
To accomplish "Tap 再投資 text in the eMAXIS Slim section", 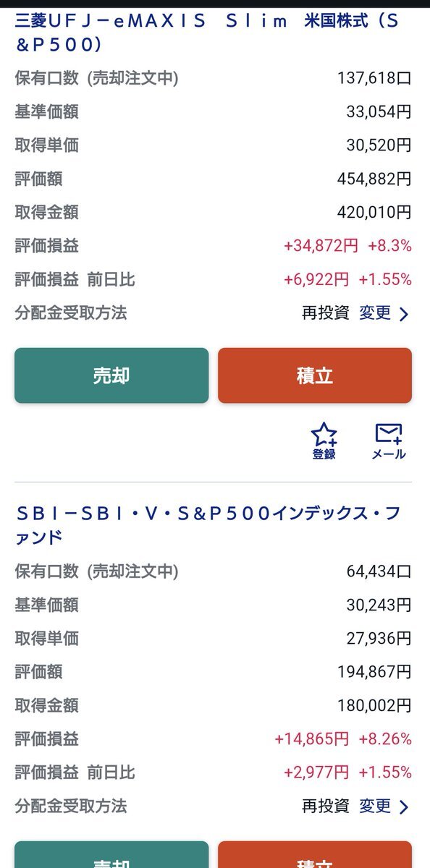I will [326, 313].
